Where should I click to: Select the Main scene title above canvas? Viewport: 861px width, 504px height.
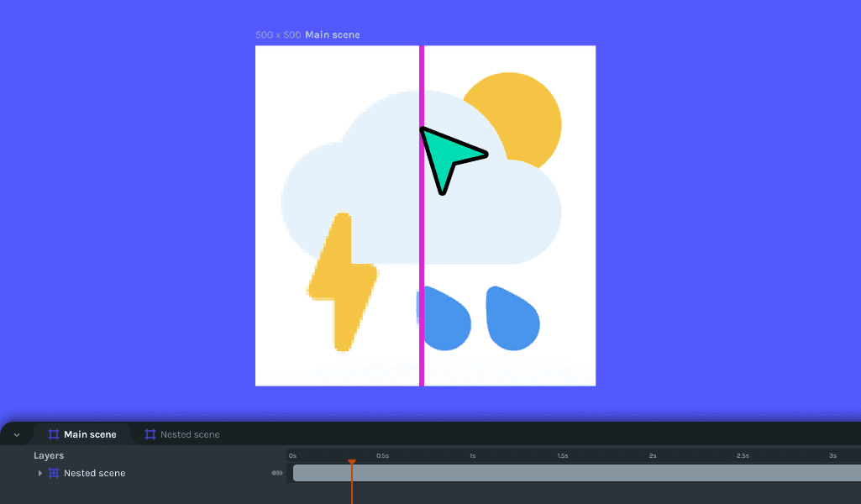332,34
